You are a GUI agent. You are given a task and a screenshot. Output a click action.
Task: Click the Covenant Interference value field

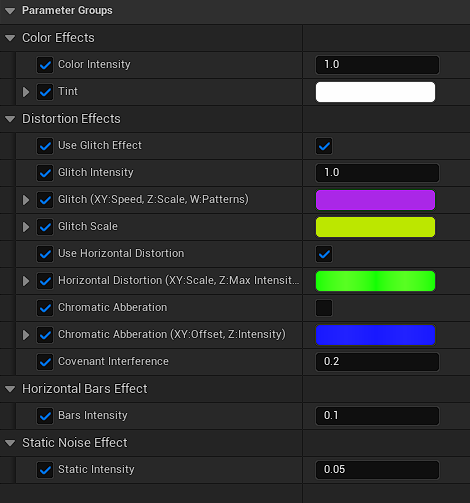tap(377, 362)
